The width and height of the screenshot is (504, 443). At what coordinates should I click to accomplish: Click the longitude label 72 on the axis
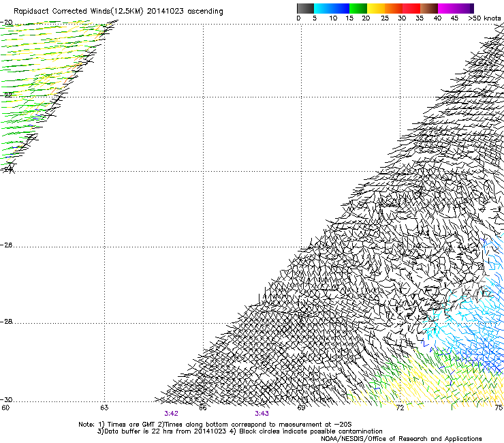[x=400, y=408]
